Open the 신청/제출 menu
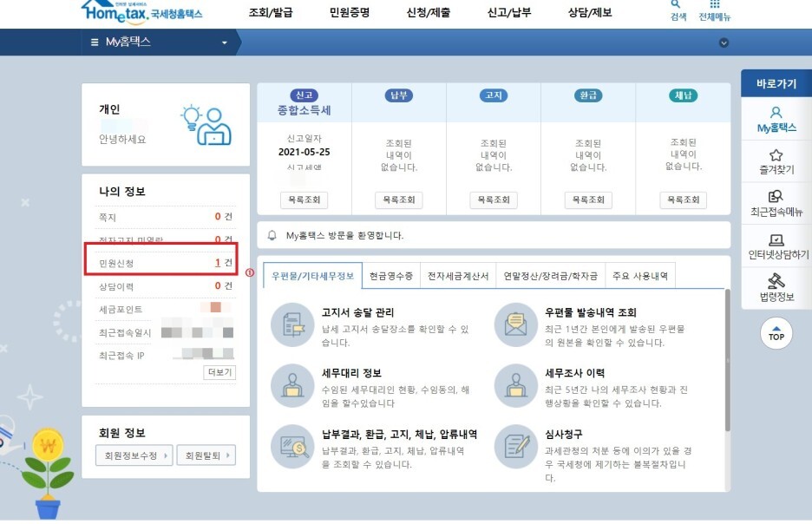 point(429,12)
